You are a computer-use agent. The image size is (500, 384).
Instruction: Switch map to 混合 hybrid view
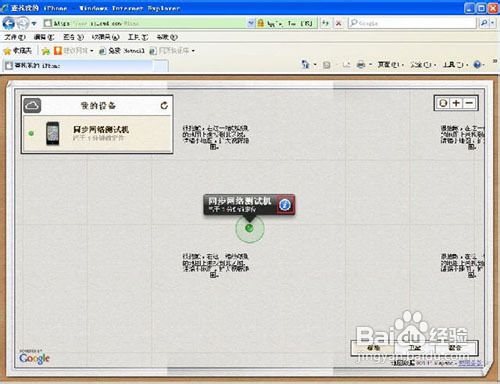(456, 348)
